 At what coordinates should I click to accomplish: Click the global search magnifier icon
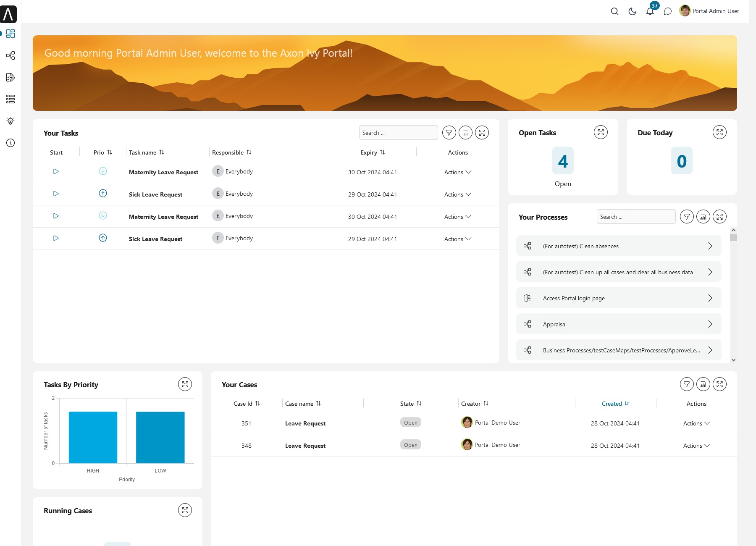tap(614, 11)
